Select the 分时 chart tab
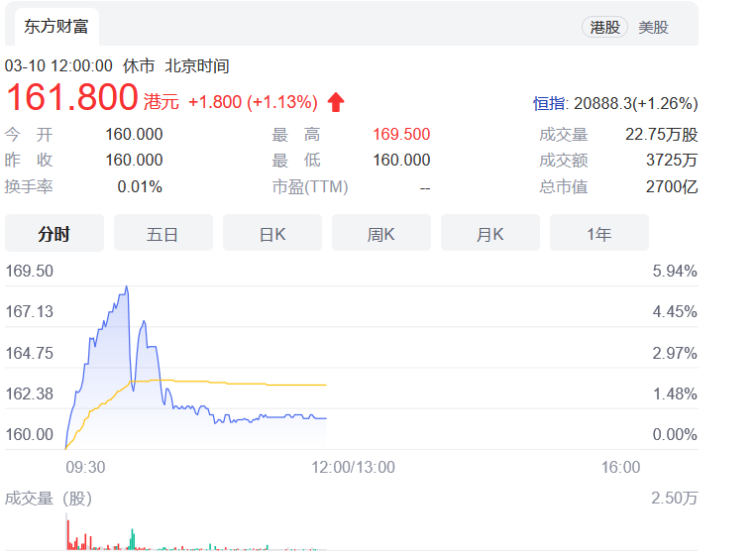Image resolution: width=755 pixels, height=560 pixels. (x=54, y=234)
